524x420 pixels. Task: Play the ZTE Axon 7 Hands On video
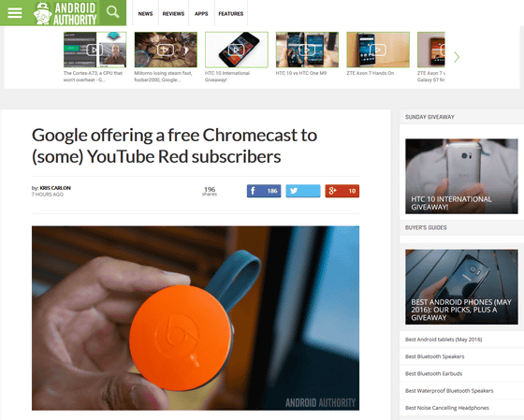pos(378,50)
